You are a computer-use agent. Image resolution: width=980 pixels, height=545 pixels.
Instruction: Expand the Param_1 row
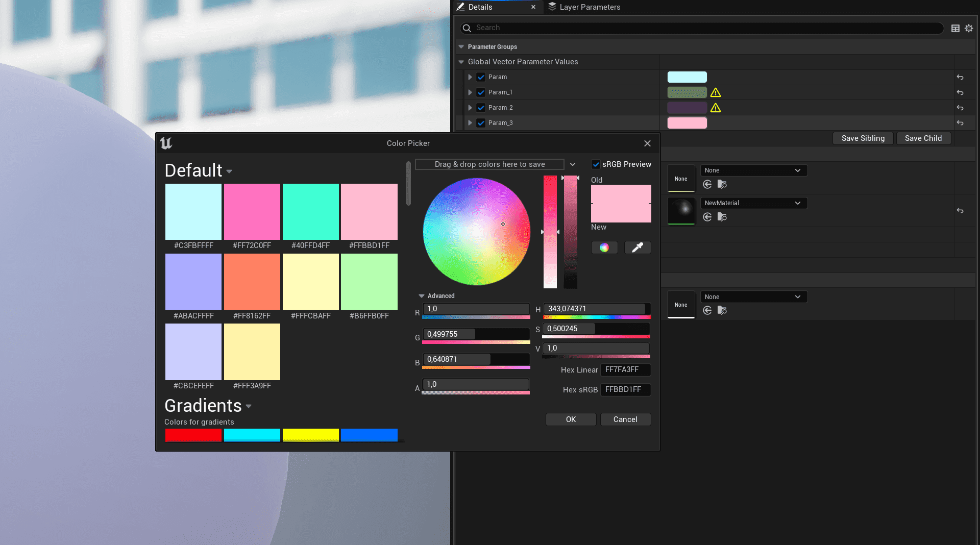470,92
